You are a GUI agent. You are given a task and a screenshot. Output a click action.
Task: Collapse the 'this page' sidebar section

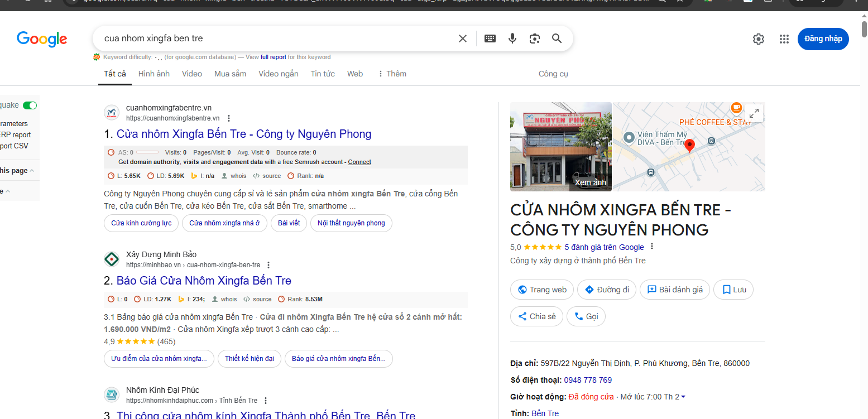(17, 171)
